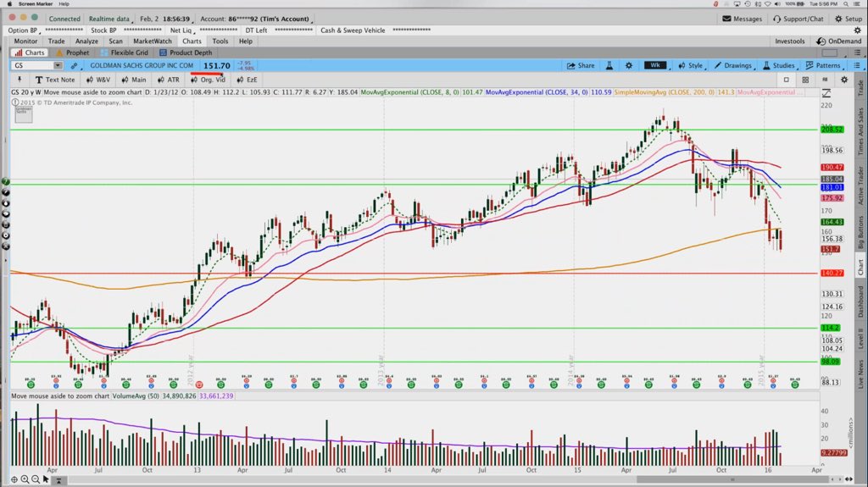Screen dimensions: 868x487
Task: Click the zoom out magnifier icon
Action: [x=36, y=480]
